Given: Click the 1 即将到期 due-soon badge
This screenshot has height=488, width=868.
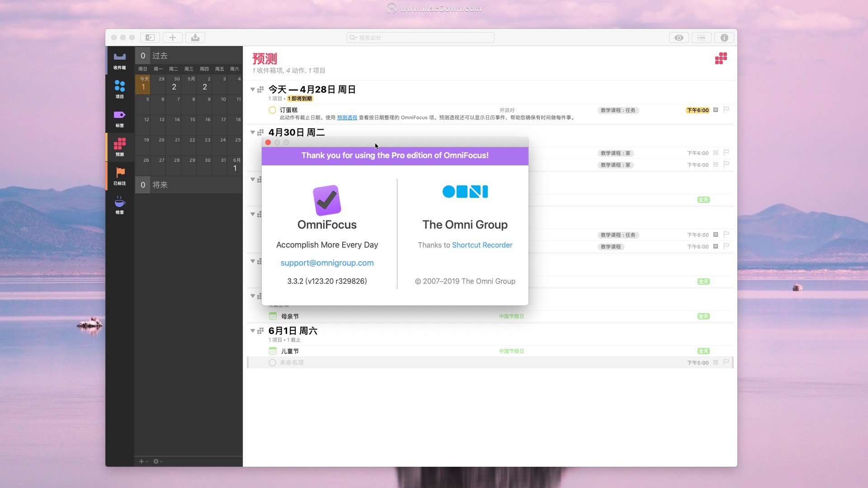Looking at the screenshot, I should [x=300, y=99].
